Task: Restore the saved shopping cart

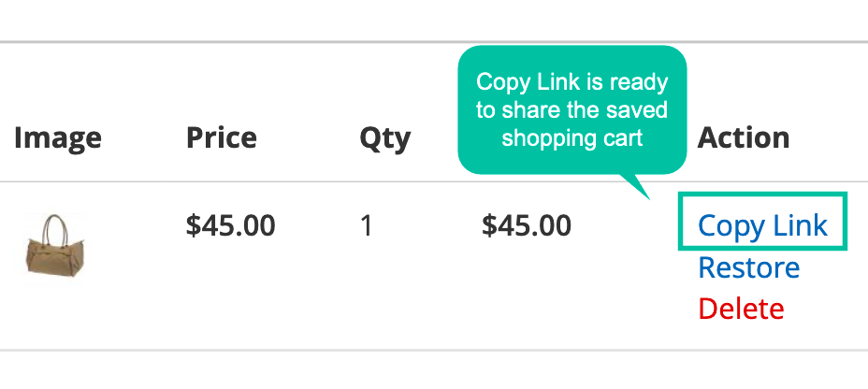Action: (748, 267)
